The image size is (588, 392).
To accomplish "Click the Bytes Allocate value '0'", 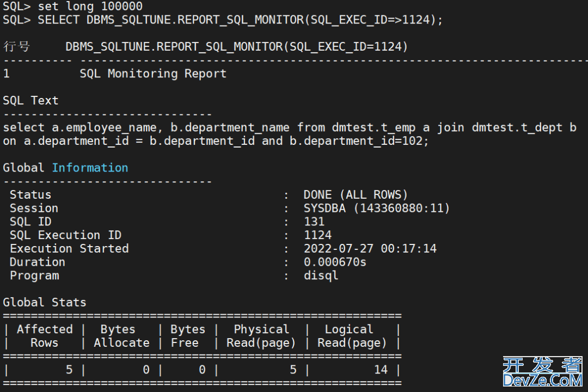I will 146,370.
